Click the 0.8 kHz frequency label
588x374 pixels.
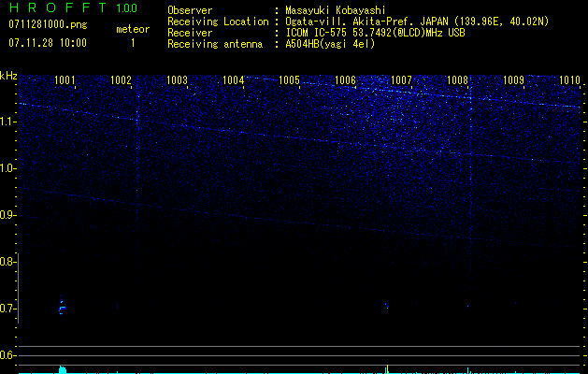8,262
